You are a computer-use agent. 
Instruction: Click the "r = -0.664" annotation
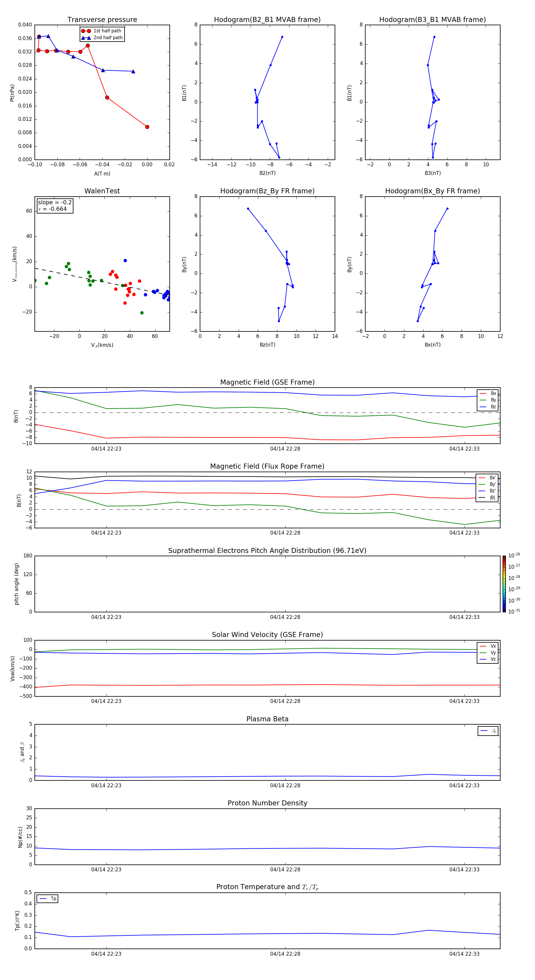click(53, 209)
